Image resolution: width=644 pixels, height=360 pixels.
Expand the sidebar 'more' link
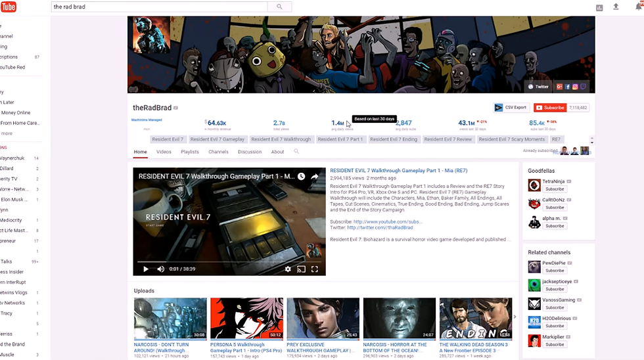6,133
